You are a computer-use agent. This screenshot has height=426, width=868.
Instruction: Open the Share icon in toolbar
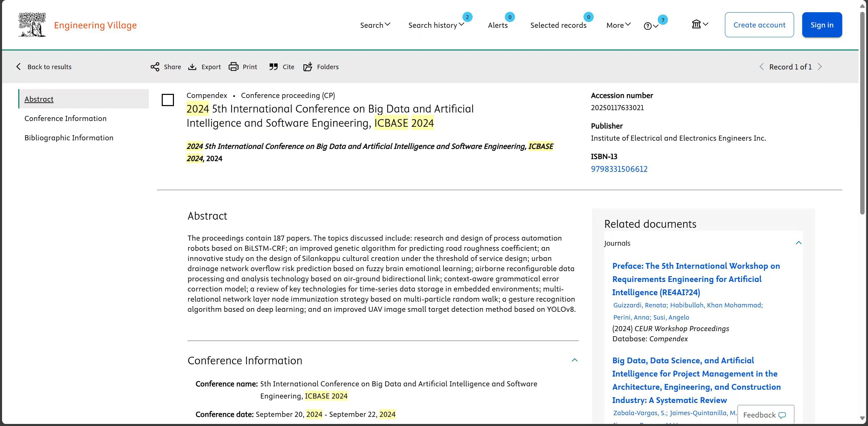point(155,67)
